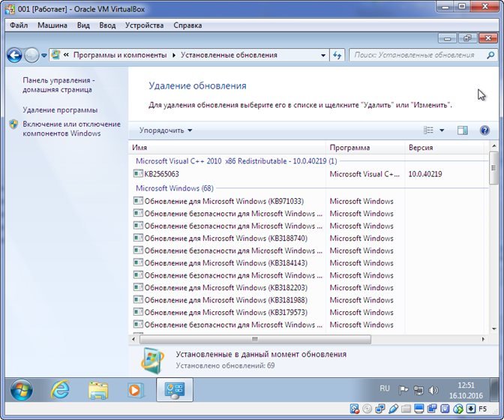
Task: Click the icon of the KB3188740 update
Action: (138, 238)
